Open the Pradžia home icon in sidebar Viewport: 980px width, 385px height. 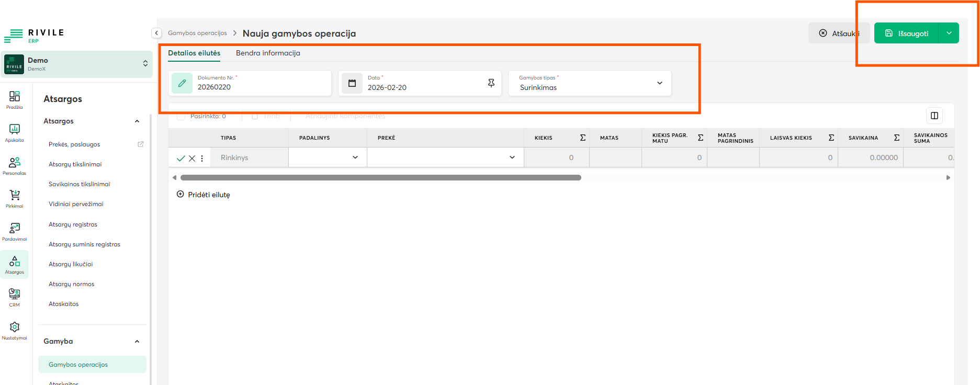coord(15,99)
